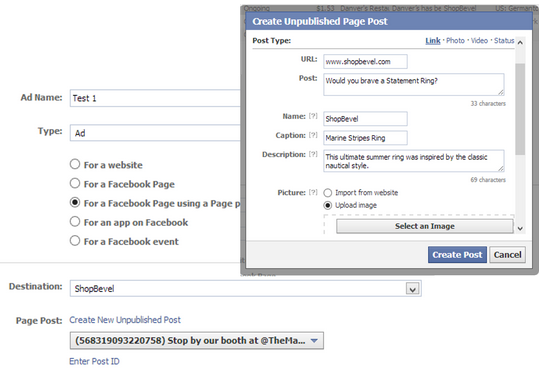Click the Create Unpublished Page Post title
545x371 pixels.
click(320, 22)
